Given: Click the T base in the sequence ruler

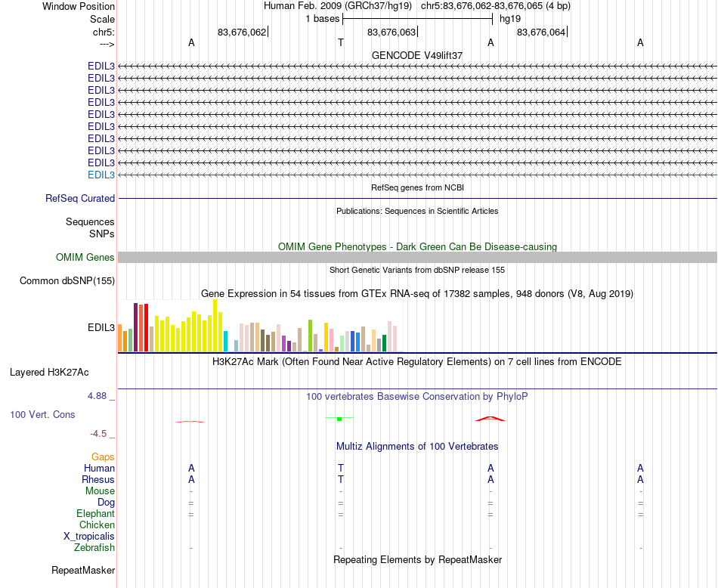Looking at the screenshot, I should (x=341, y=42).
